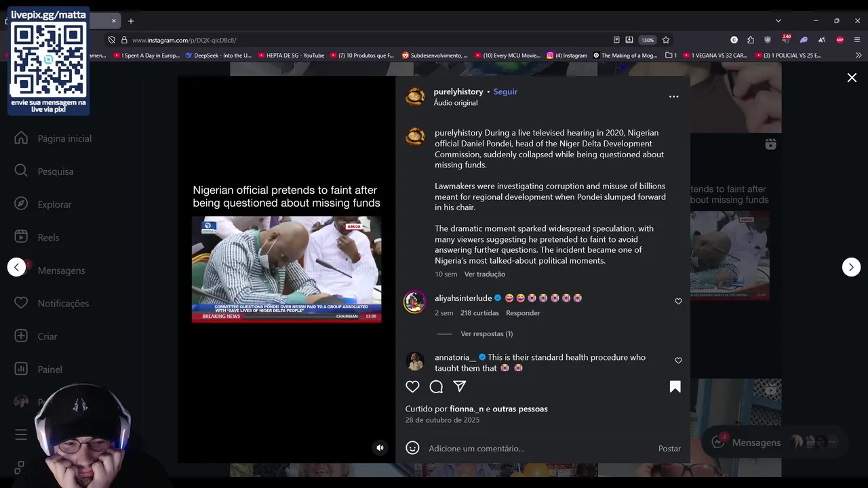Open annatoria__ profile from the comment
This screenshot has height=488, width=868.
(456, 357)
